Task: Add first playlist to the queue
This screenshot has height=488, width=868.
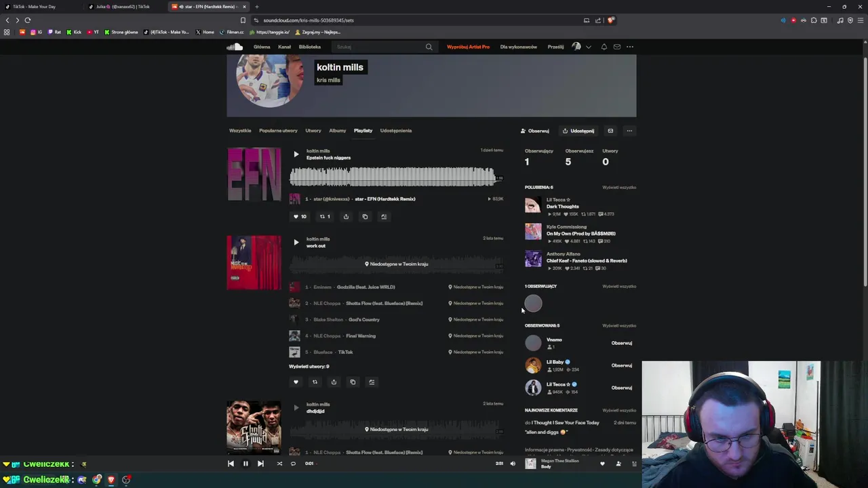Action: (x=384, y=216)
